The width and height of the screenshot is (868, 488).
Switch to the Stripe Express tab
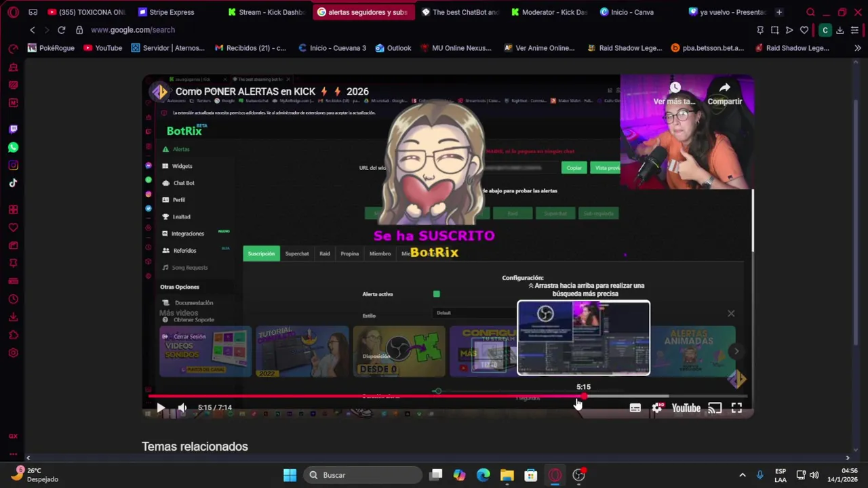(x=172, y=12)
